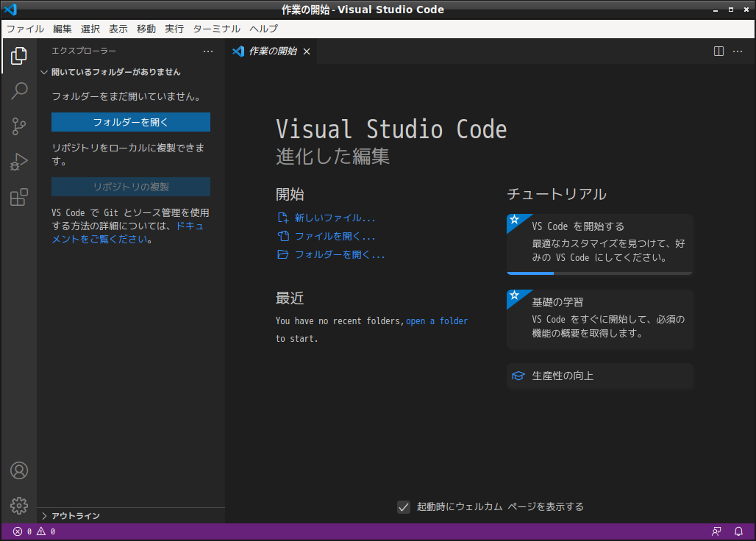
Task: Open the Accounts icon in activity bar
Action: (19, 470)
